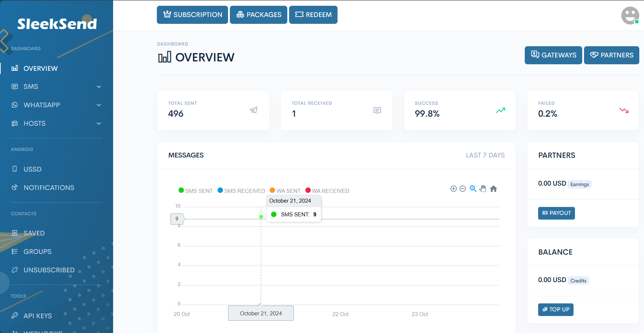Click the message icon in Total Received card
This screenshot has width=644, height=333.
tap(377, 110)
